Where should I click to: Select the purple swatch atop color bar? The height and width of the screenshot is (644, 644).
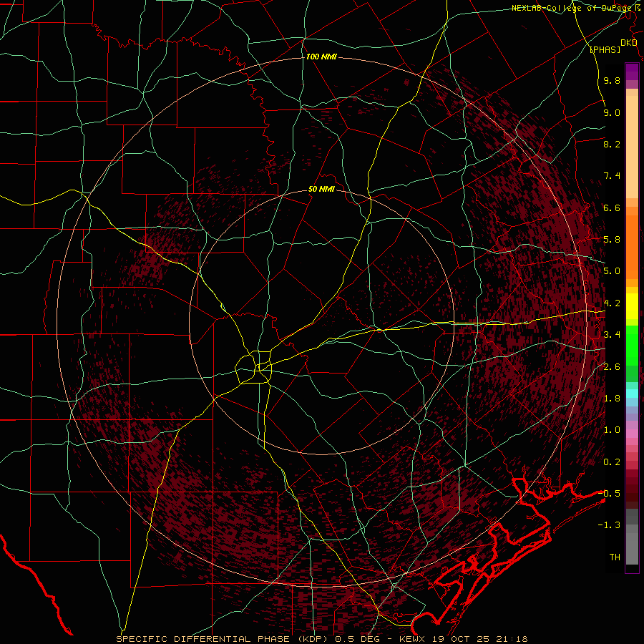point(632,72)
